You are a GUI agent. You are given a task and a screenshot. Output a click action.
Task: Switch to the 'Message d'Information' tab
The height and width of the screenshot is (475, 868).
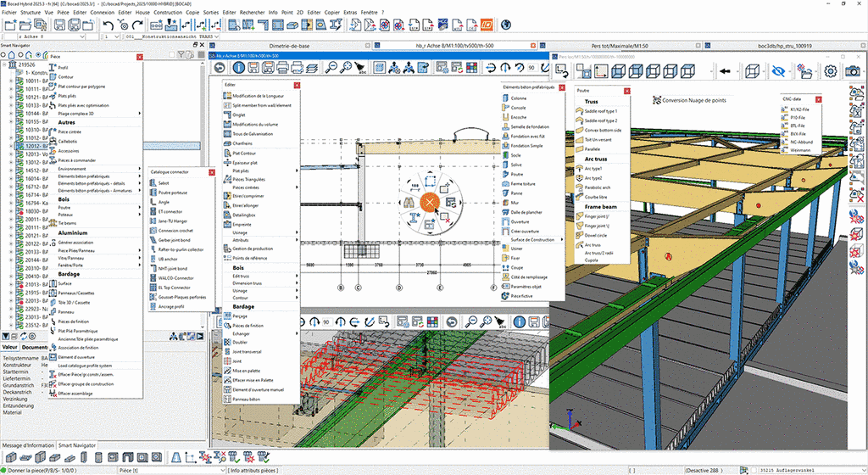27,444
